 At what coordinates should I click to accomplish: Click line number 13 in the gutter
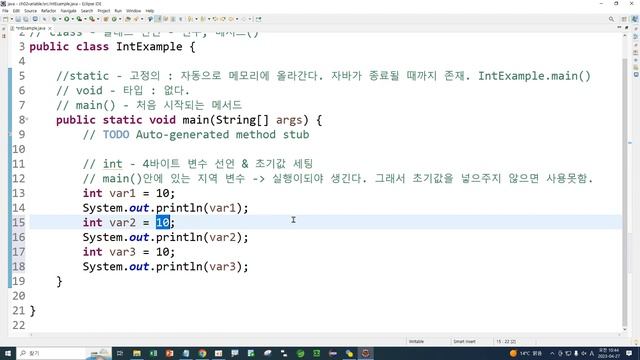point(18,193)
